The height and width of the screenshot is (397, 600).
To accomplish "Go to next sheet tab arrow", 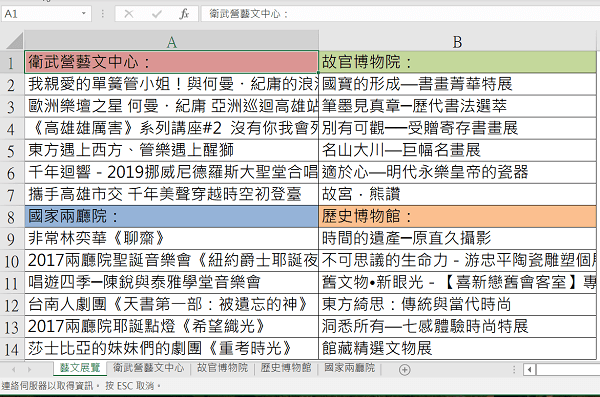I will 29,369.
